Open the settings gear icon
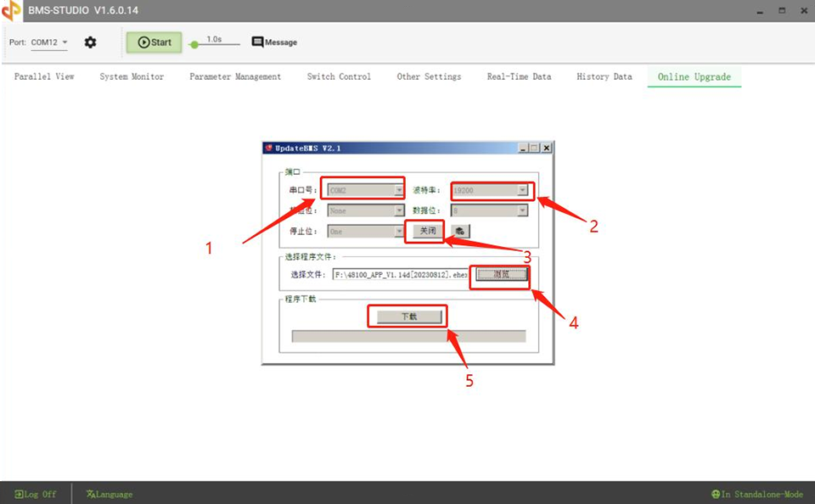The height and width of the screenshot is (504, 815). pos(90,42)
